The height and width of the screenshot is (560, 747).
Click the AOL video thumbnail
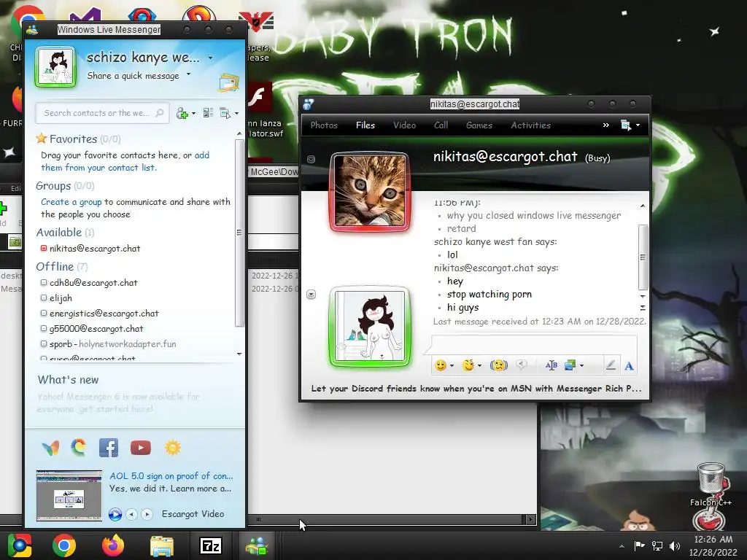click(69, 495)
